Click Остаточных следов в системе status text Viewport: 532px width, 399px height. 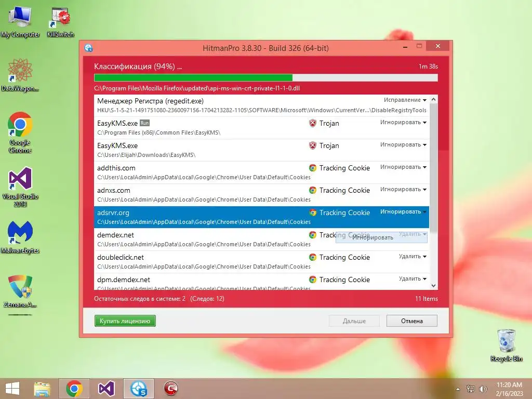tap(139, 299)
